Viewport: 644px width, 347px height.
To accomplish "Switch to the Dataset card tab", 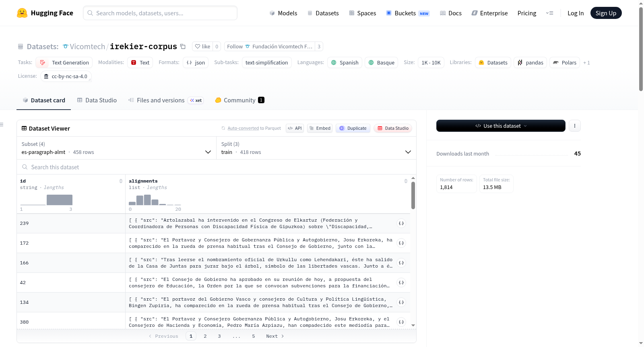I will [x=43, y=100].
